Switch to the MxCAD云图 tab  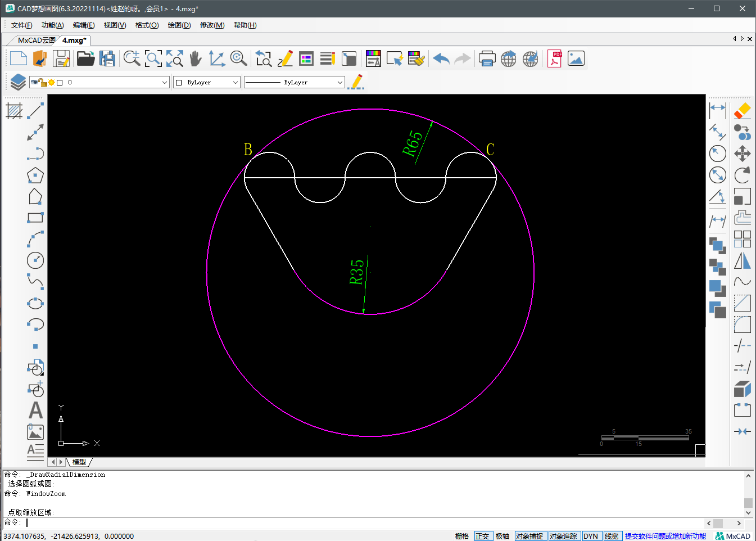(x=36, y=40)
